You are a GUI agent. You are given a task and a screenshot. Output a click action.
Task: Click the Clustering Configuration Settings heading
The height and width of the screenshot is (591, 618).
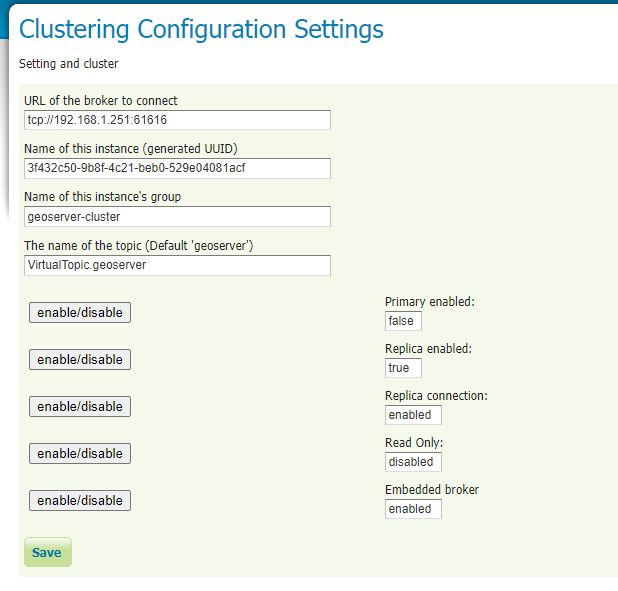pyautogui.click(x=201, y=29)
